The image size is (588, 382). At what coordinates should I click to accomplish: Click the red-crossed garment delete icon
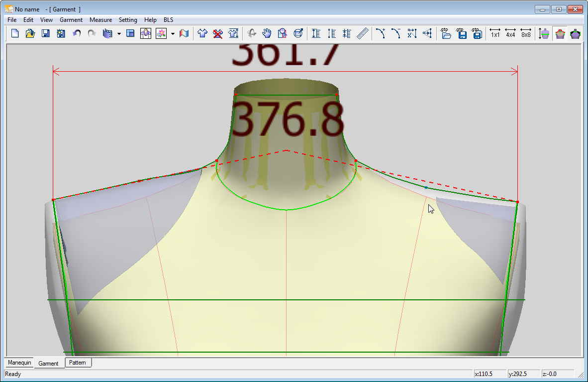click(218, 33)
